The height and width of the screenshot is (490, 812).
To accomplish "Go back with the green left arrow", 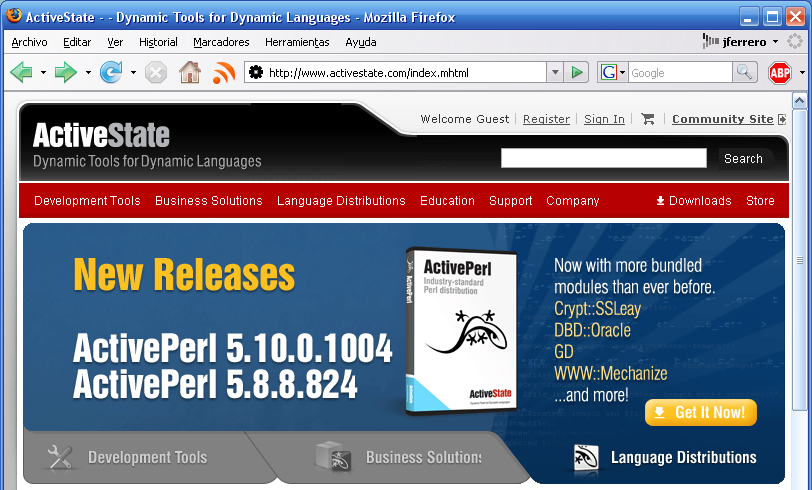I will click(21, 72).
